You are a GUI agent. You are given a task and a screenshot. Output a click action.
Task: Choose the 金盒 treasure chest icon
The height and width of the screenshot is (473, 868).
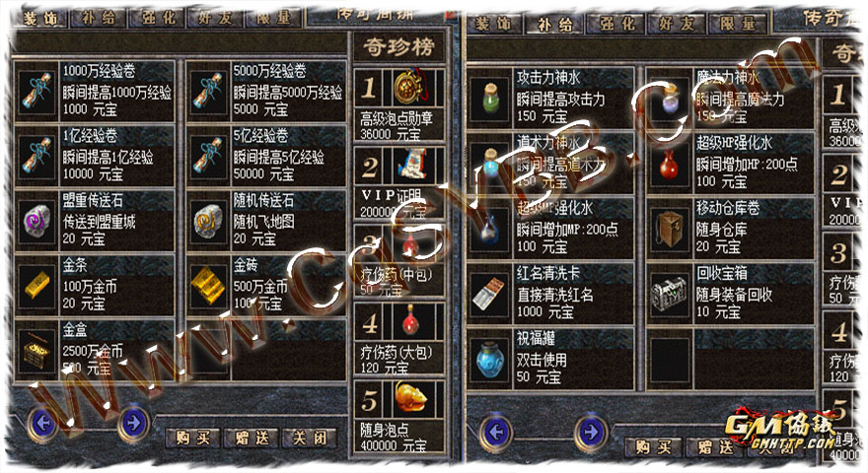(37, 350)
